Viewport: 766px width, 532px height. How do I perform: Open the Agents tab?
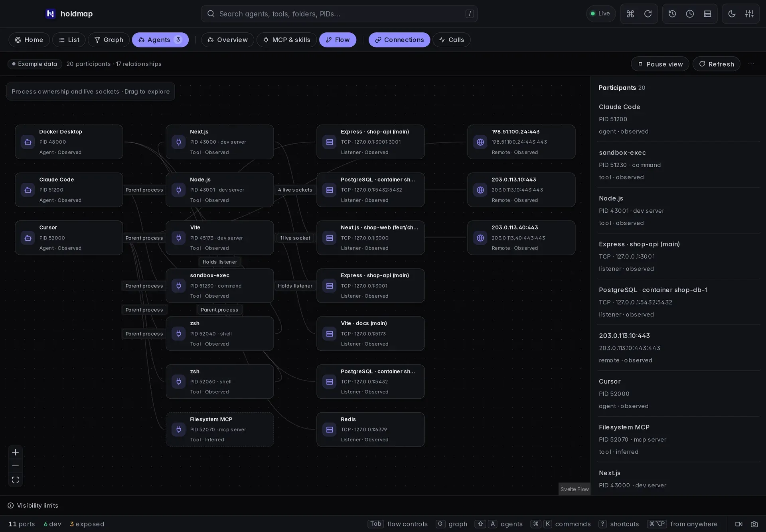click(160, 40)
